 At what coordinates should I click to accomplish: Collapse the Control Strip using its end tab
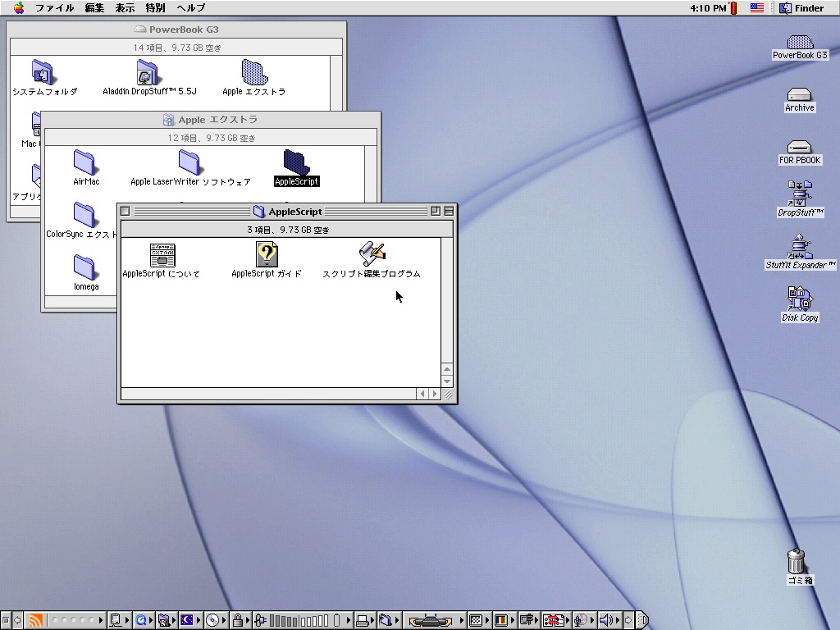pos(643,620)
